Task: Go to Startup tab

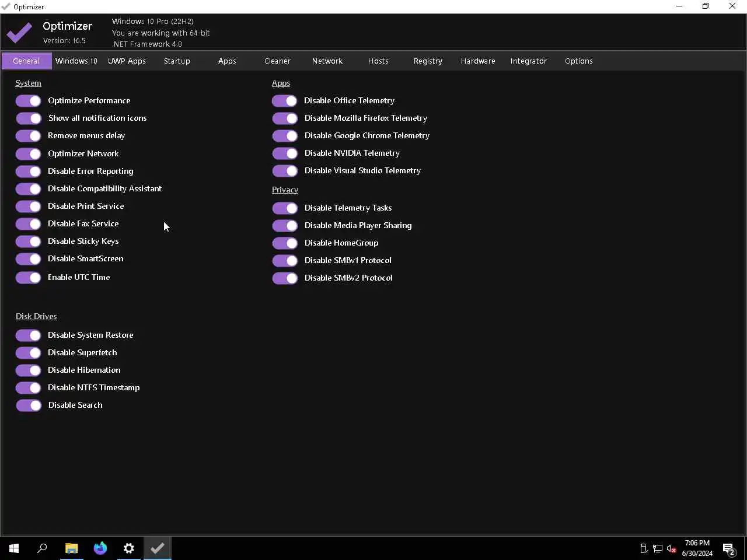Action: click(177, 61)
